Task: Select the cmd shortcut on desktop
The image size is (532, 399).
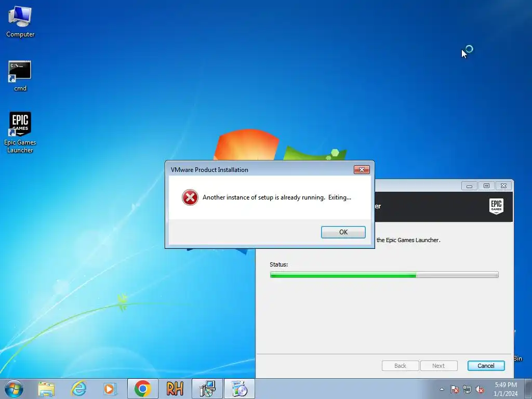Action: (x=20, y=76)
